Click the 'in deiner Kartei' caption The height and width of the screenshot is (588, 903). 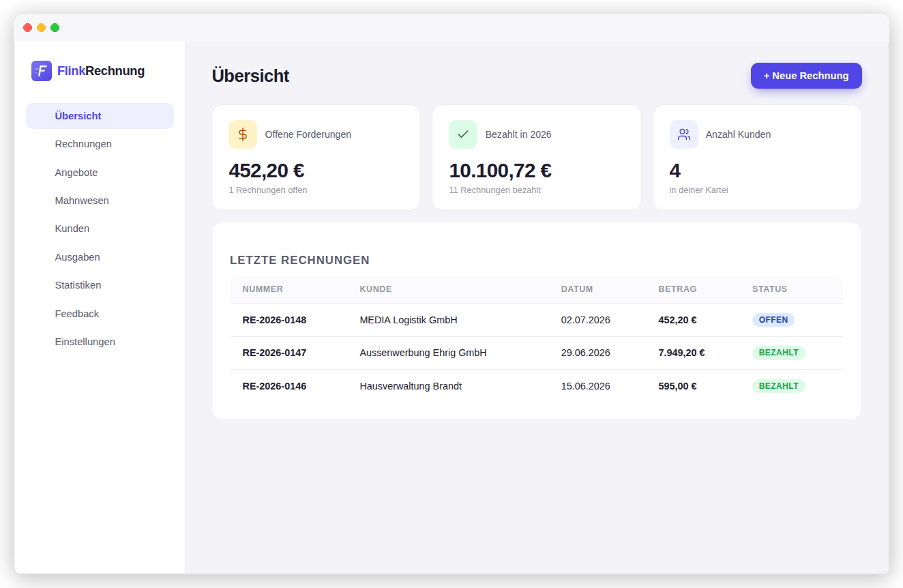[x=698, y=190]
